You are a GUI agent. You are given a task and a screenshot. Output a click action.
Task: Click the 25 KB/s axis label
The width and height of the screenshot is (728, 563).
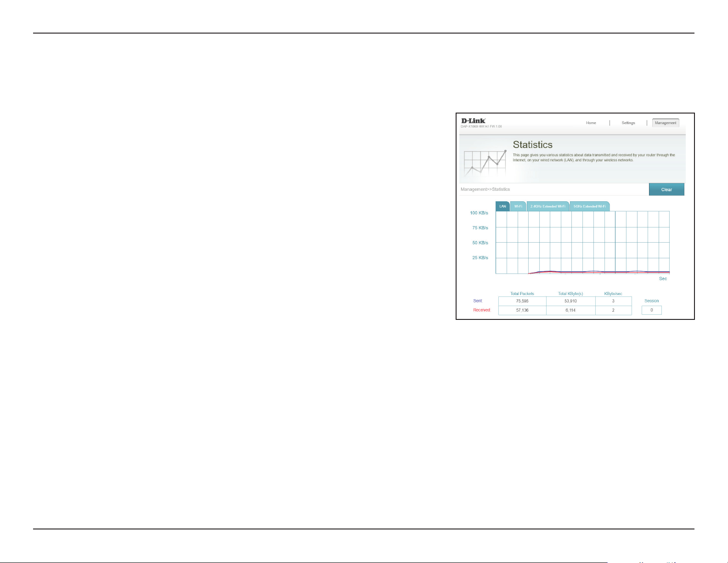pos(480,258)
